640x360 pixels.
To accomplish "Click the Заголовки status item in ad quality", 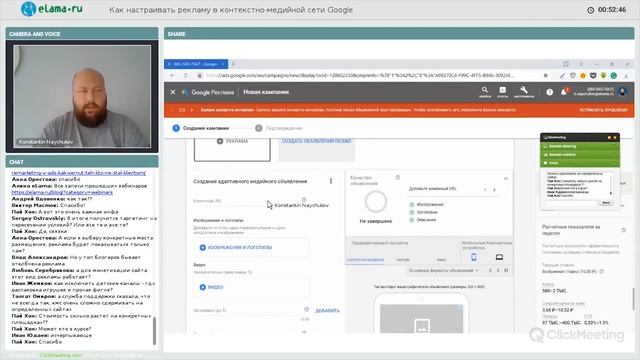I will click(x=424, y=212).
